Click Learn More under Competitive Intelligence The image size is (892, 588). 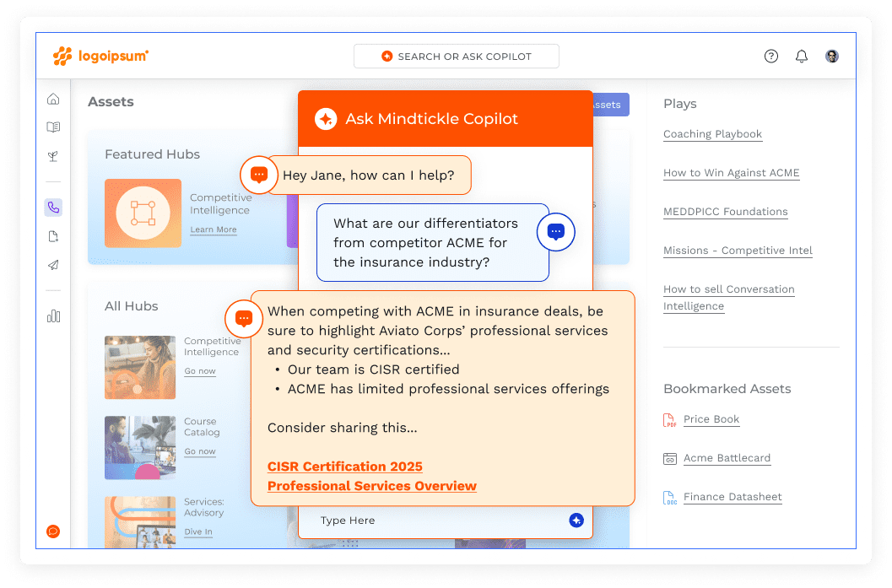tap(213, 229)
